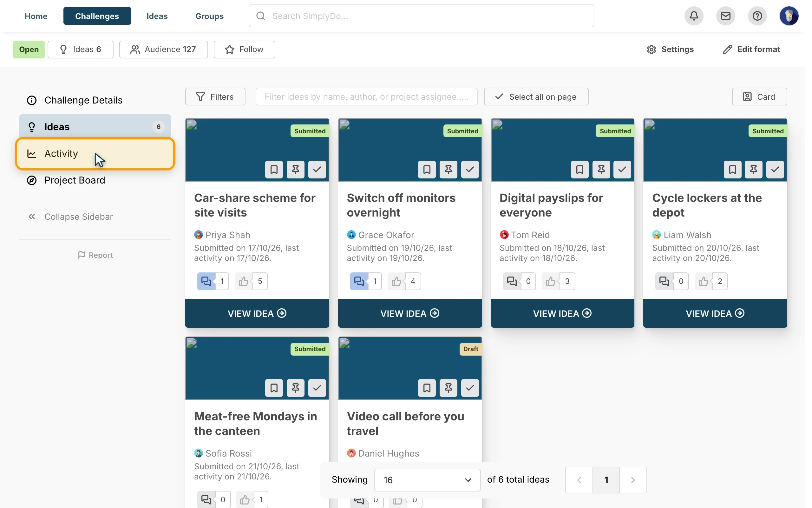Screen dimensions: 812x508
Task: View the Cycle lockers at the depot idea
Action: click(x=715, y=313)
